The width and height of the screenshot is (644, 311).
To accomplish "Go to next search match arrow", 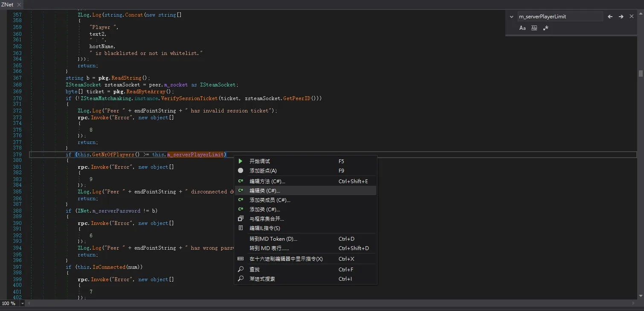I will pyautogui.click(x=621, y=17).
